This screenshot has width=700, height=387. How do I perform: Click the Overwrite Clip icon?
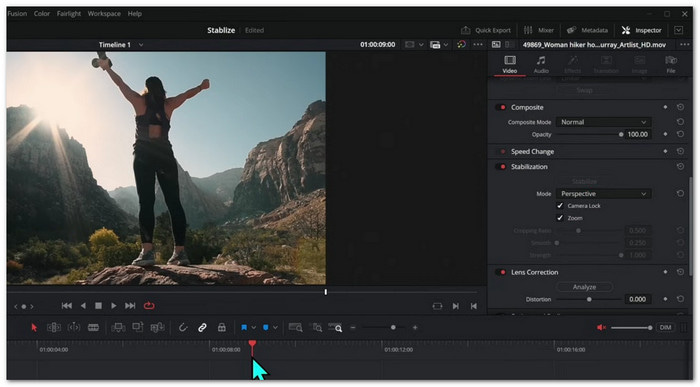click(138, 328)
